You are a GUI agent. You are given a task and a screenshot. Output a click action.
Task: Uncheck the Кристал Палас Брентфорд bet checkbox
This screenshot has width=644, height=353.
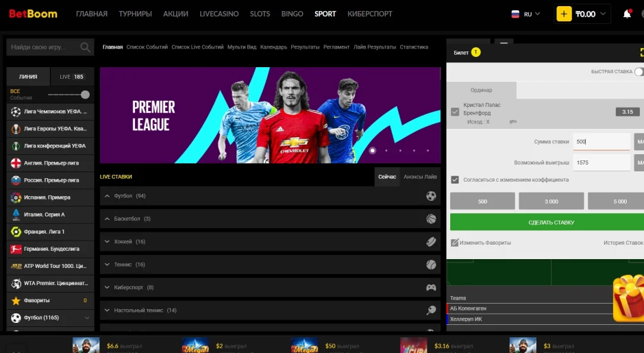click(455, 112)
